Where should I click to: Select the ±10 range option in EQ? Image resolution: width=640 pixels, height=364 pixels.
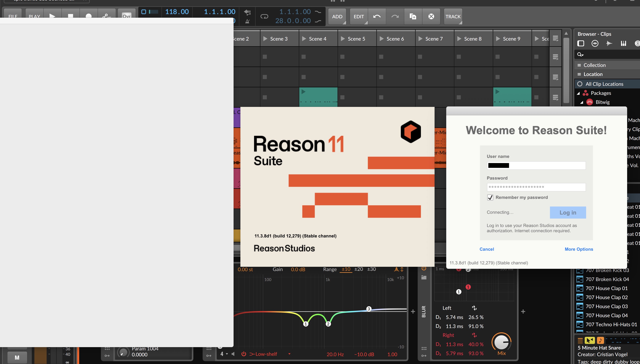click(x=346, y=269)
